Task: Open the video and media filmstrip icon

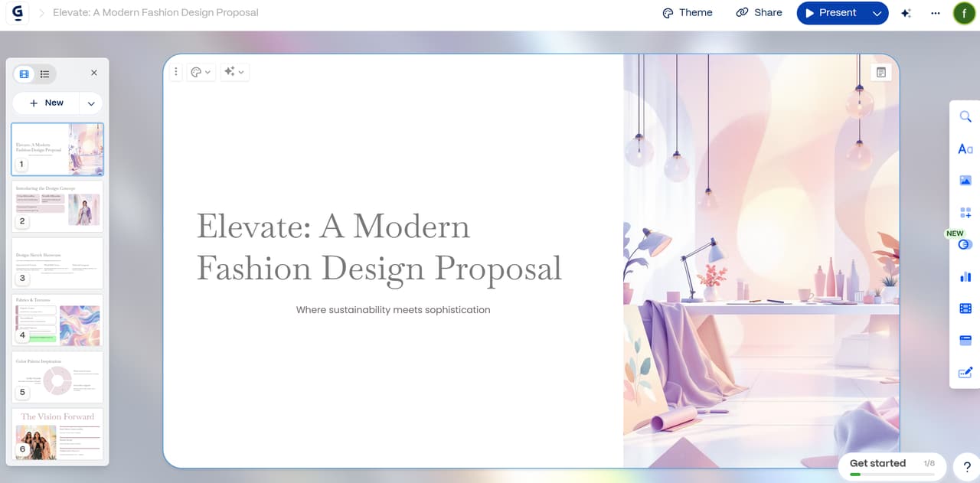Action: tap(965, 308)
